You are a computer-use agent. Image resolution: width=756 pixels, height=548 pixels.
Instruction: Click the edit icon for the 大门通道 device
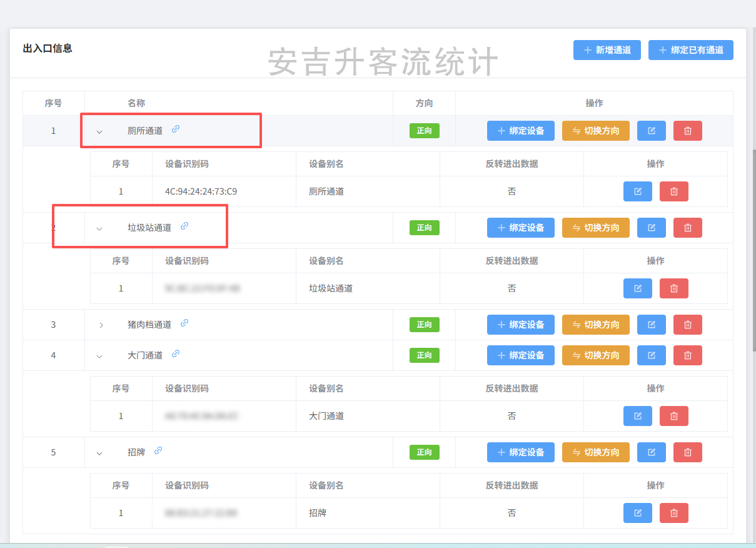(637, 415)
